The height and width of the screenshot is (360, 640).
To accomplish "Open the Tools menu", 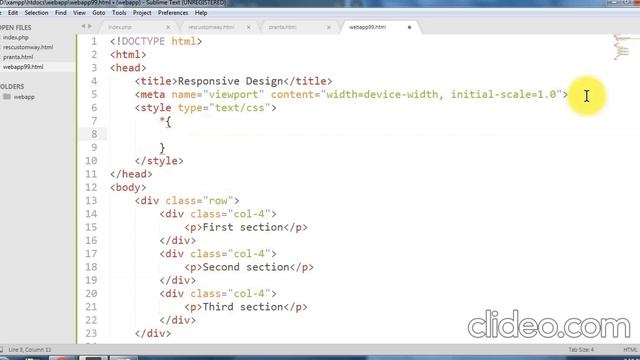I will 119,13.
